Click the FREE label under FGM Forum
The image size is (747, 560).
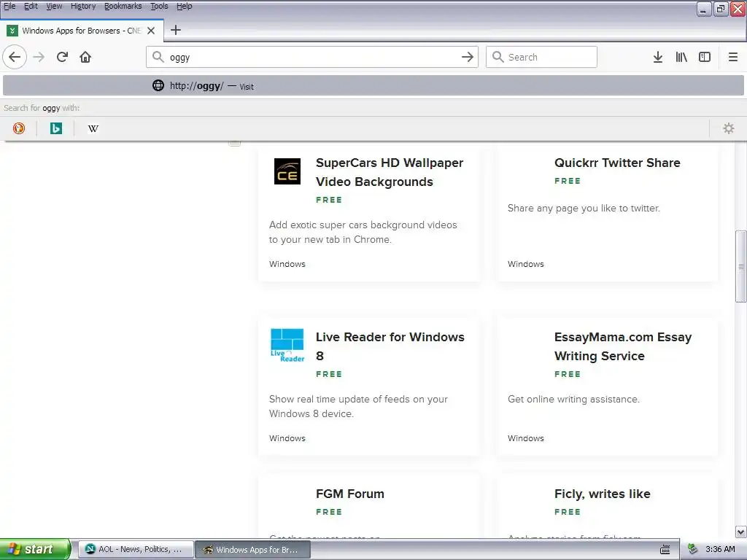329,512
